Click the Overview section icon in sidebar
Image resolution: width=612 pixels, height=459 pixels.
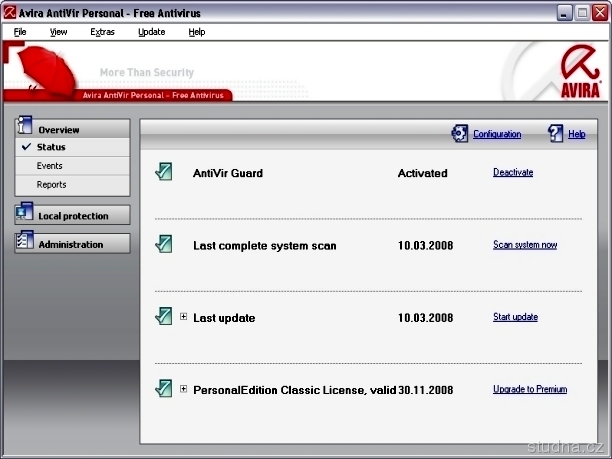(x=25, y=127)
